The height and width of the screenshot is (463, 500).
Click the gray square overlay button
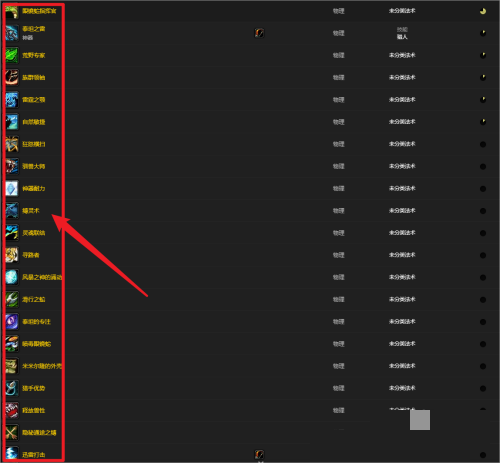point(420,420)
